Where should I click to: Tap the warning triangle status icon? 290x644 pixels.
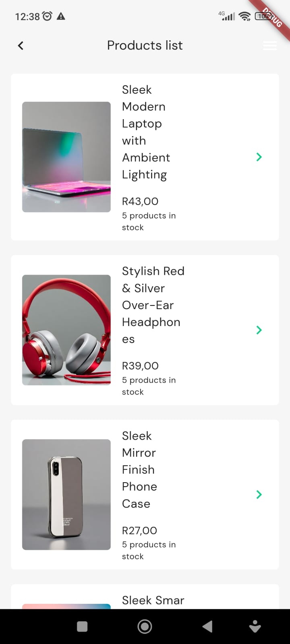(x=61, y=16)
